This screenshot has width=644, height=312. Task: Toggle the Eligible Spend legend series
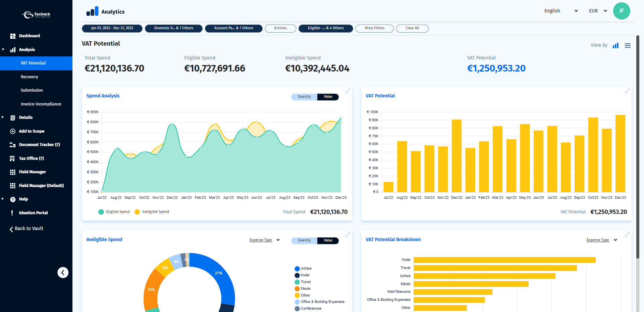click(114, 212)
